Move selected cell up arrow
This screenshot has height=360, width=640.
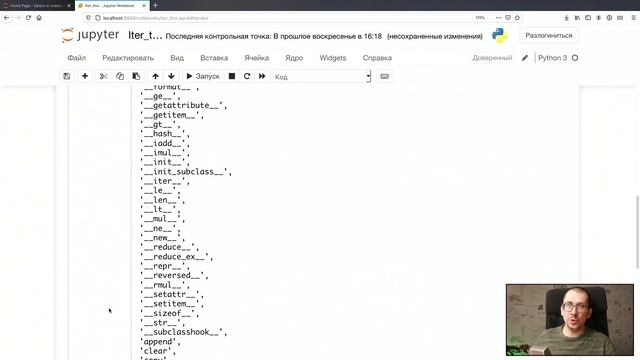coord(156,76)
